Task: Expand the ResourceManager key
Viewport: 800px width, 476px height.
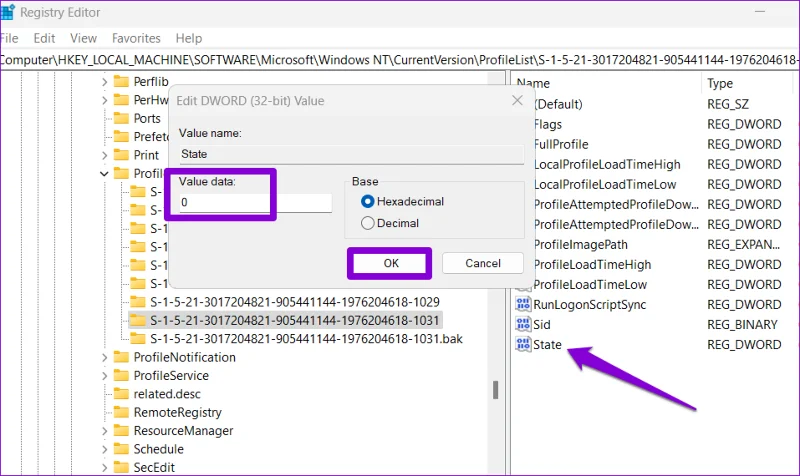Action: [104, 431]
